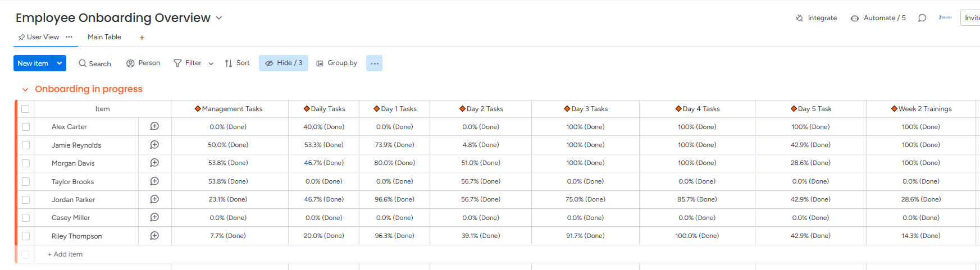Collapse the Onboarding in progress group
This screenshot has height=270, width=980.
click(25, 89)
